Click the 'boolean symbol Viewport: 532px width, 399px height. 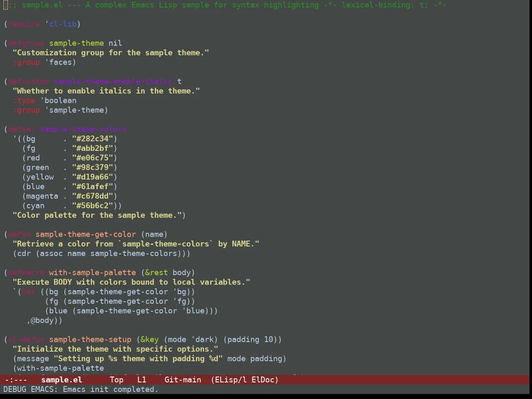[x=58, y=101]
